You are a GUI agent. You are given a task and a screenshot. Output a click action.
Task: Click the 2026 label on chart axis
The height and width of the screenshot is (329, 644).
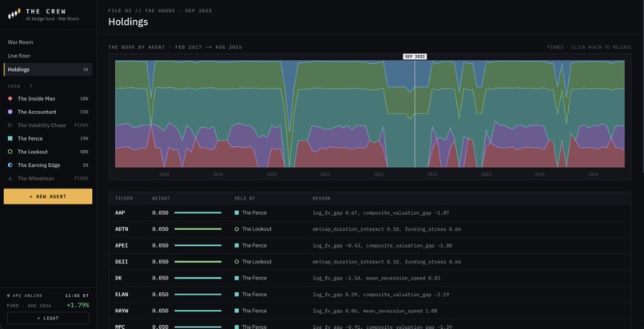click(x=593, y=174)
